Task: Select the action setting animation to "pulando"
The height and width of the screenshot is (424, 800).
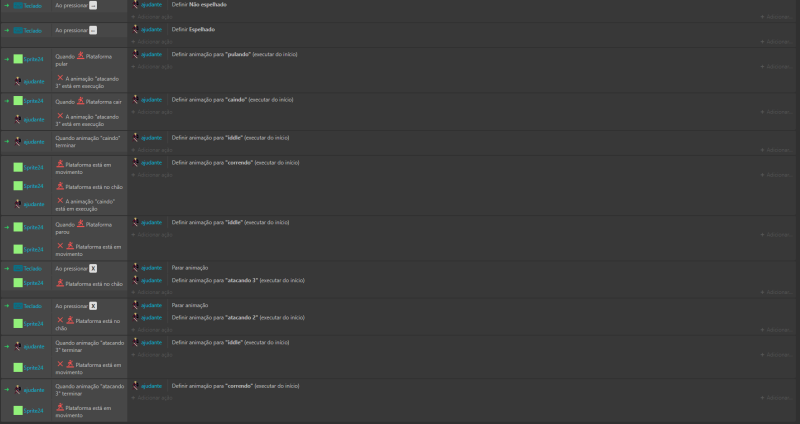Action: (234, 54)
